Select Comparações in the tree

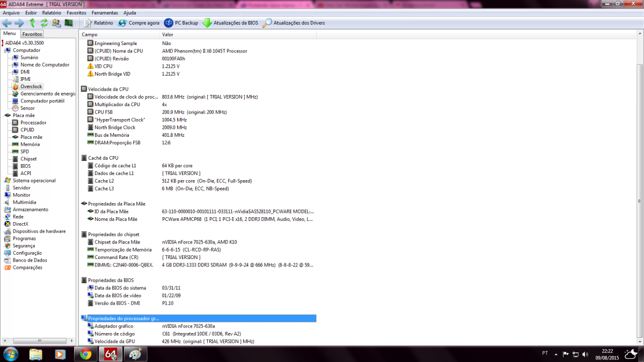27,268
